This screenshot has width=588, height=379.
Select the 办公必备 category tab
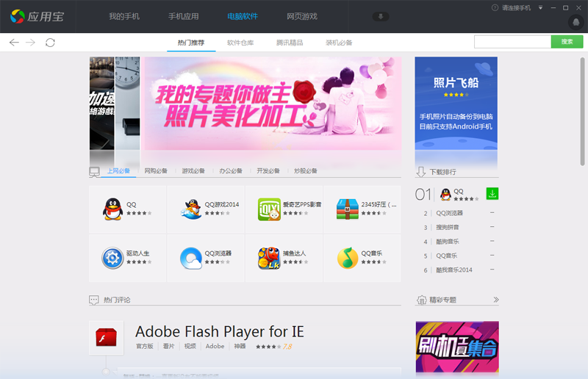pyautogui.click(x=231, y=171)
